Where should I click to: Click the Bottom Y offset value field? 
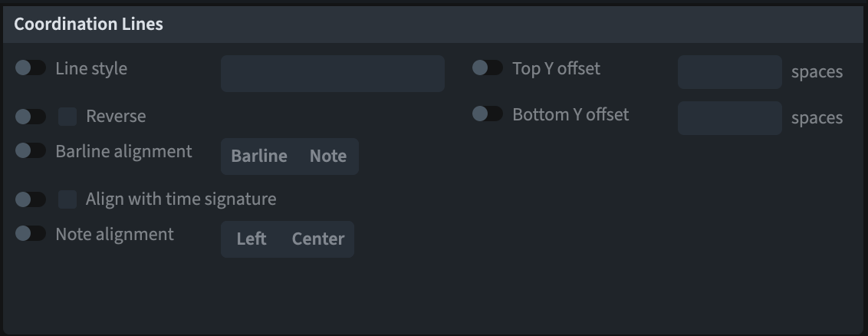[729, 118]
